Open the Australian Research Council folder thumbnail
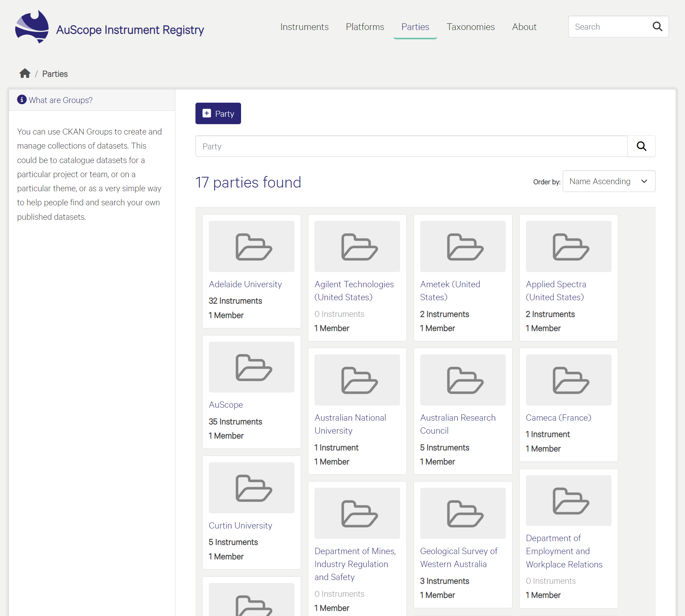 click(x=463, y=380)
